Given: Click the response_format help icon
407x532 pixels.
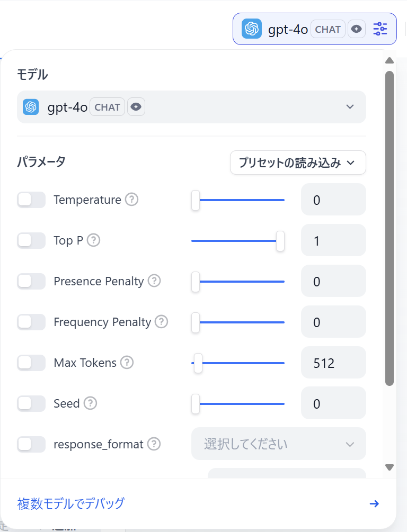Looking at the screenshot, I should click(x=154, y=444).
